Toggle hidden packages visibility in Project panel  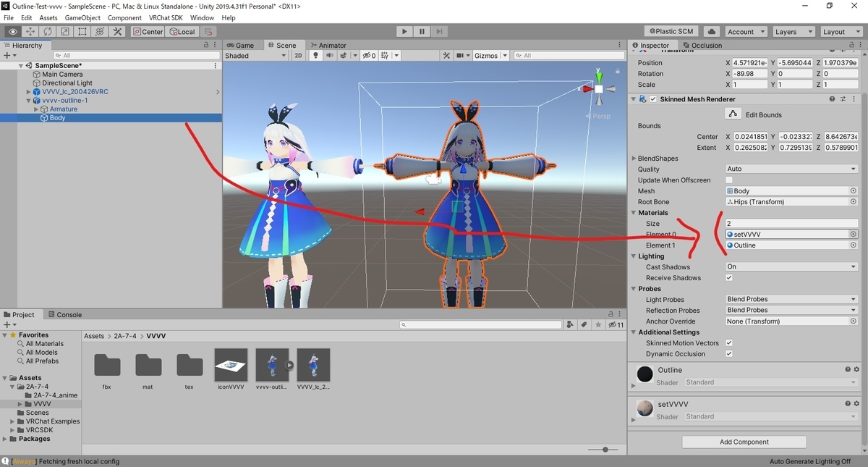[x=616, y=325]
